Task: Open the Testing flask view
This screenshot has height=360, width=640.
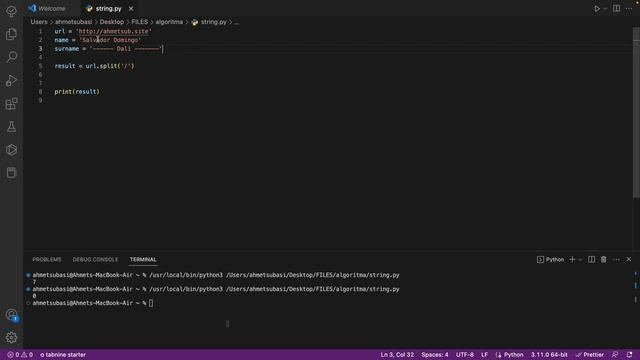Action: [11, 127]
